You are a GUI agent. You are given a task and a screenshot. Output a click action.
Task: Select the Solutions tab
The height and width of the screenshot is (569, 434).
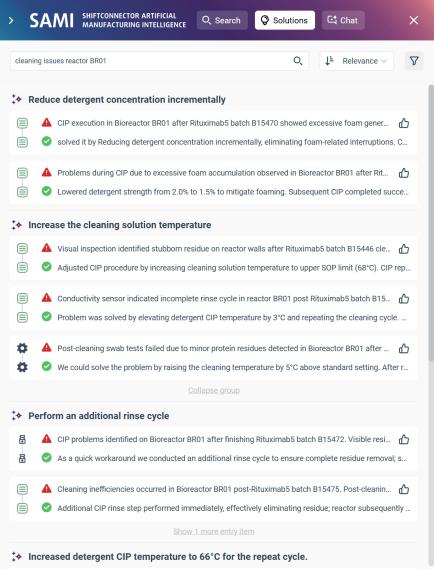click(x=285, y=20)
